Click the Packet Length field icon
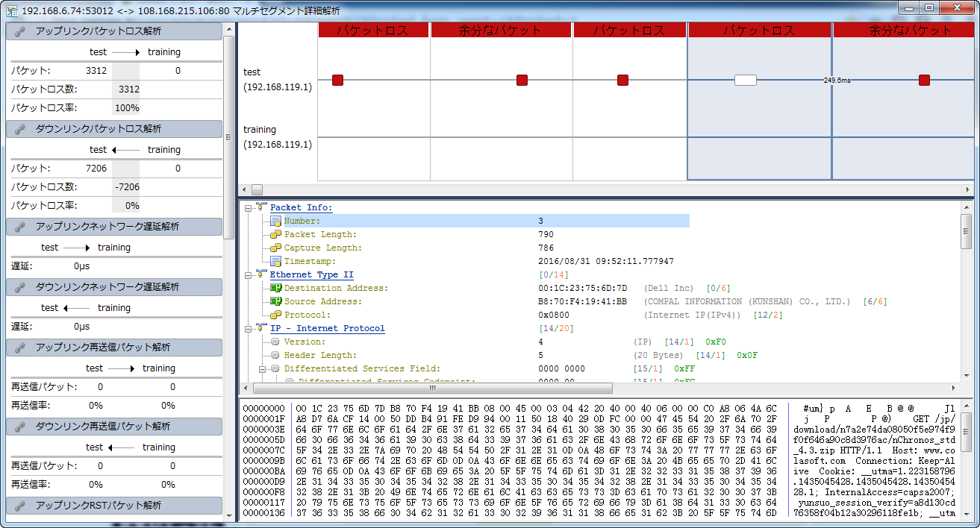The width and height of the screenshot is (980, 528). pyautogui.click(x=275, y=235)
